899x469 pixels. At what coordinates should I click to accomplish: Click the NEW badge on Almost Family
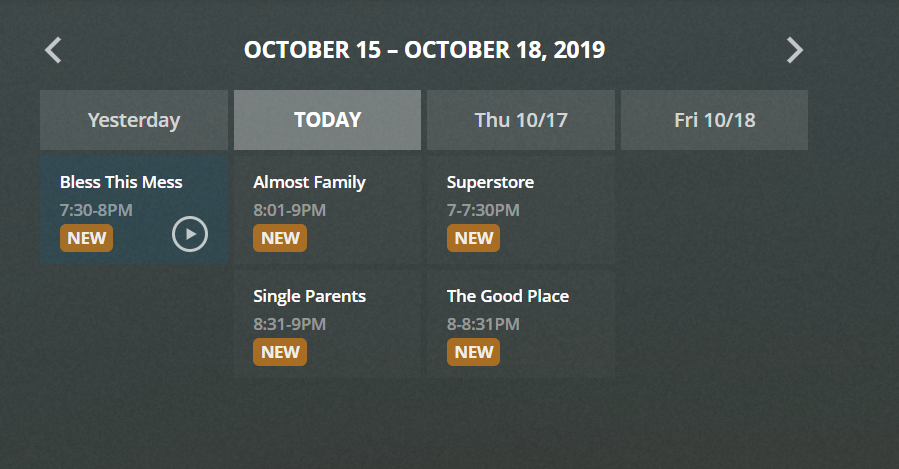tap(280, 238)
